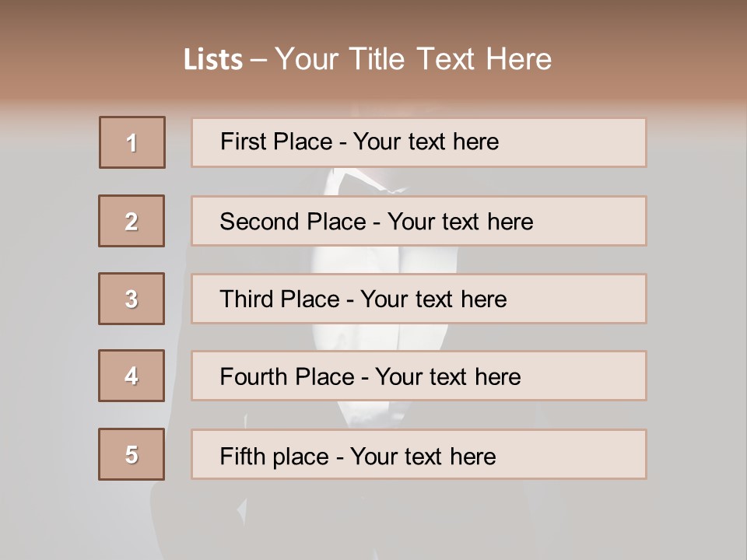The height and width of the screenshot is (560, 747).
Task: Select the Second Place text bar
Action: click(419, 221)
